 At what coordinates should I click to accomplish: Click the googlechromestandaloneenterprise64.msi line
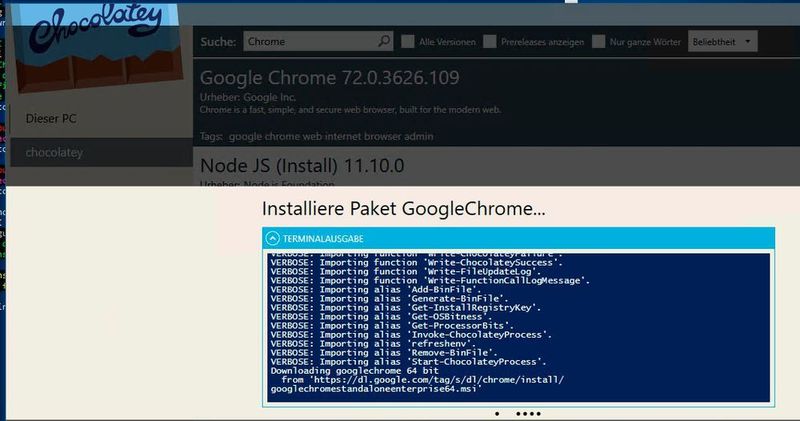coord(376,389)
